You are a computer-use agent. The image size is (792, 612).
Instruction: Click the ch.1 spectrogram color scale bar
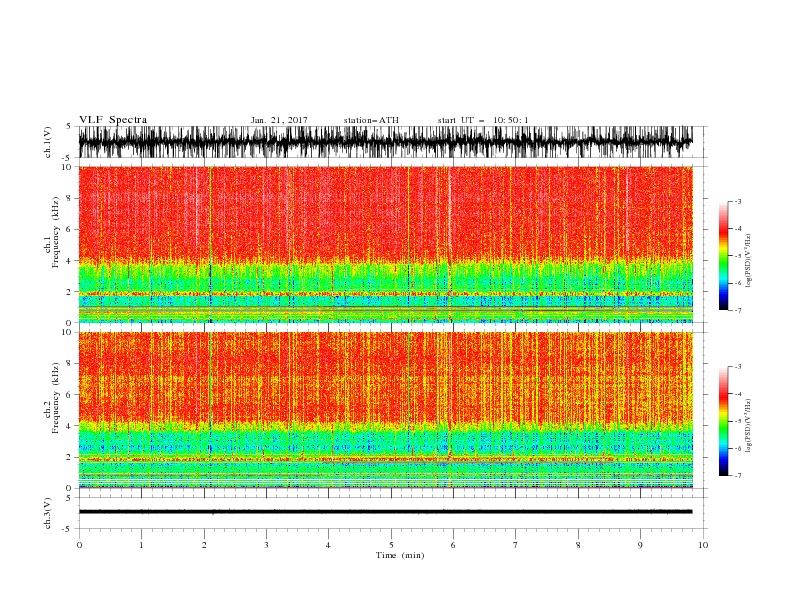pos(723,256)
